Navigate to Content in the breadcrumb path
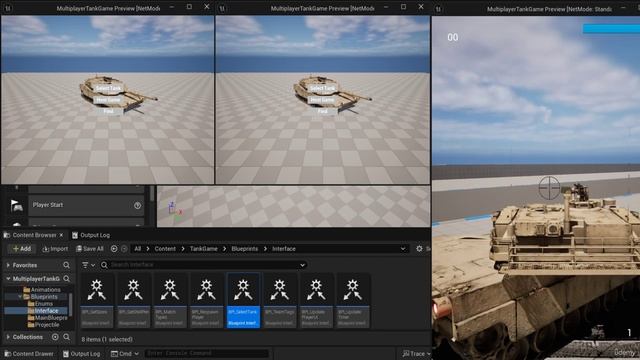This screenshot has height=360, width=640. tap(165, 249)
